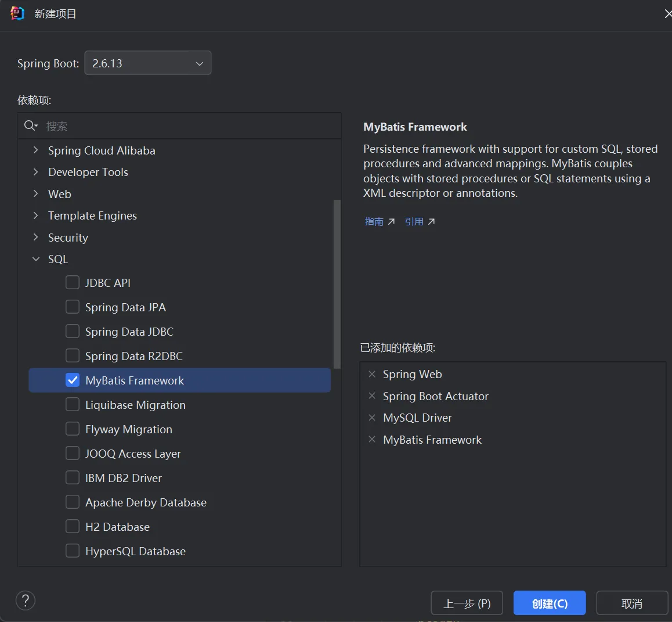The image size is (672, 622).
Task: Tick the Flyway Migration checkbox
Action: (x=73, y=429)
